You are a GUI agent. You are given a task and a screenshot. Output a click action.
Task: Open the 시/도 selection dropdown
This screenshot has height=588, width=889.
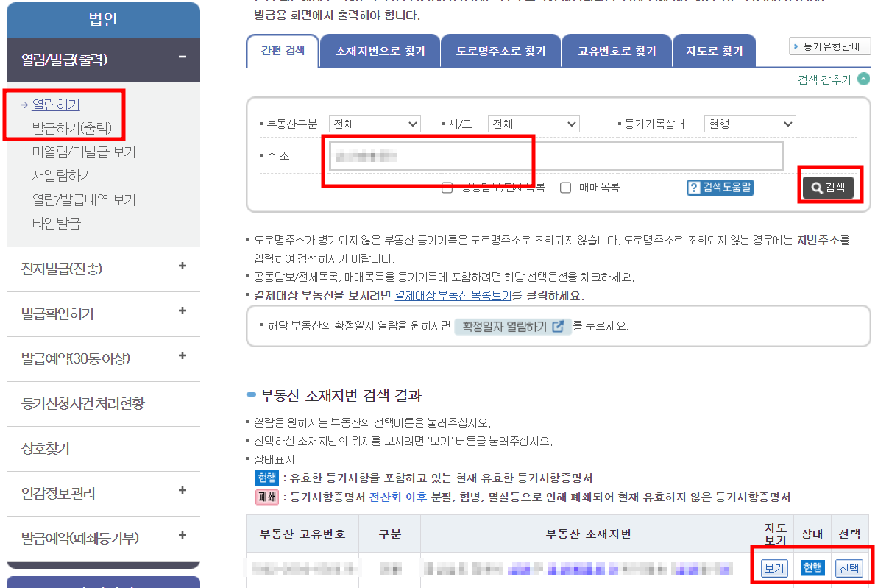pos(533,123)
